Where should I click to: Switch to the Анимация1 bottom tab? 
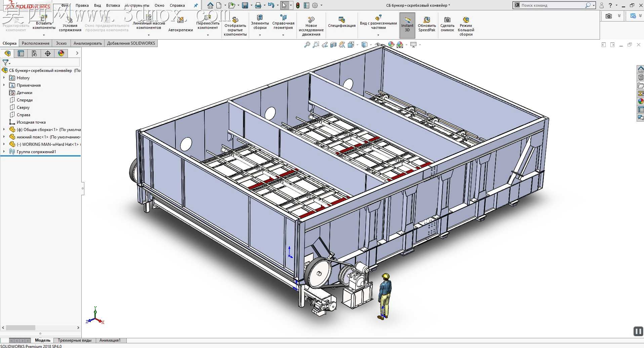pos(110,340)
